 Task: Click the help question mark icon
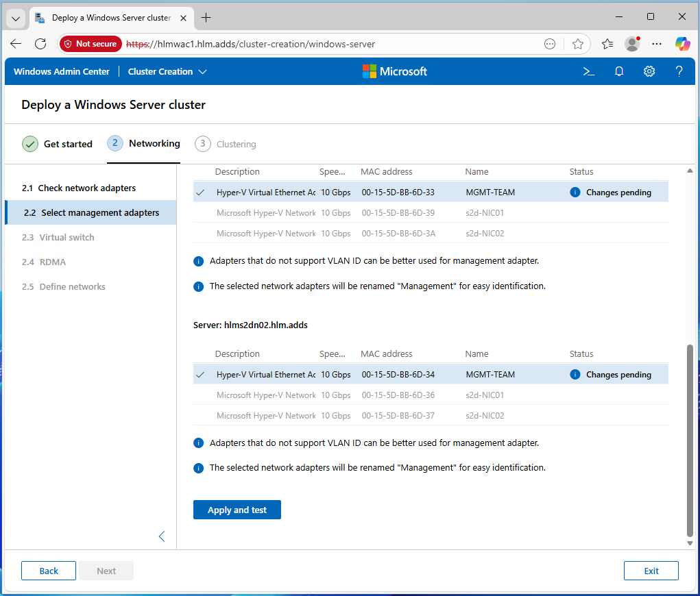tap(679, 71)
